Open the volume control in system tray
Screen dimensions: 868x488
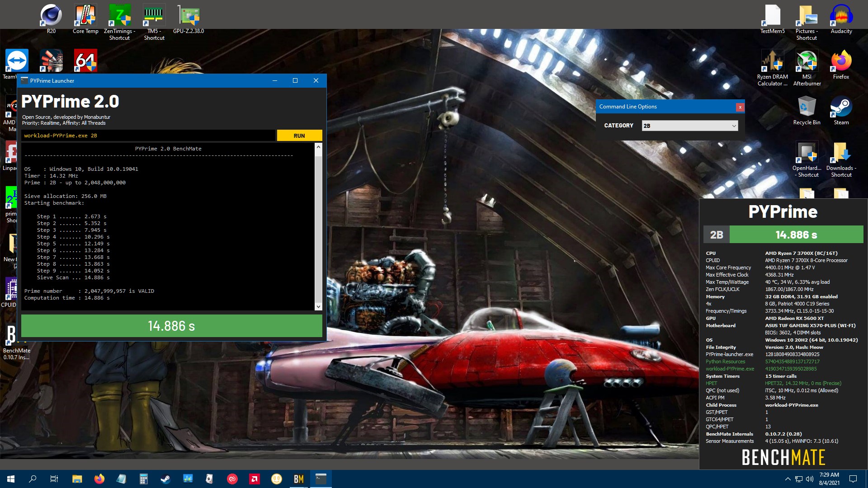point(809,479)
